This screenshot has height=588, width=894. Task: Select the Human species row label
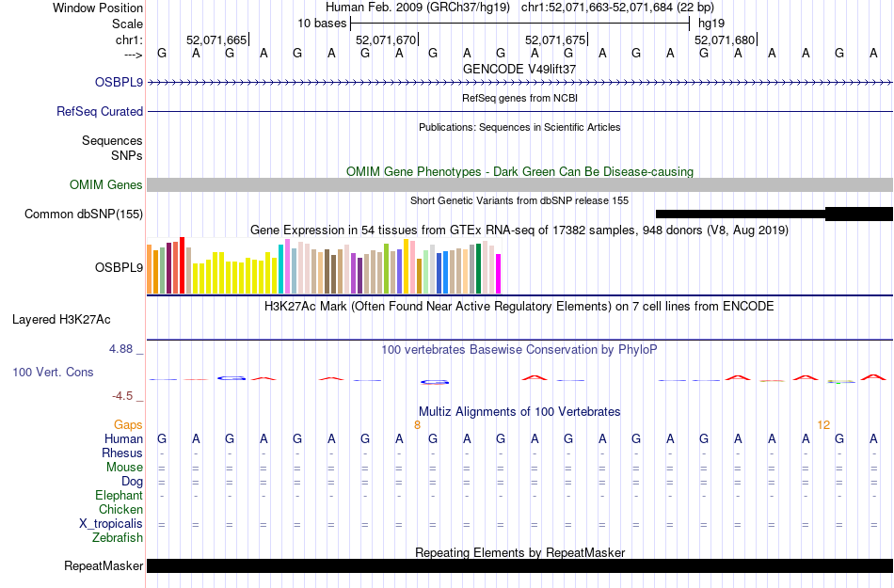123,438
